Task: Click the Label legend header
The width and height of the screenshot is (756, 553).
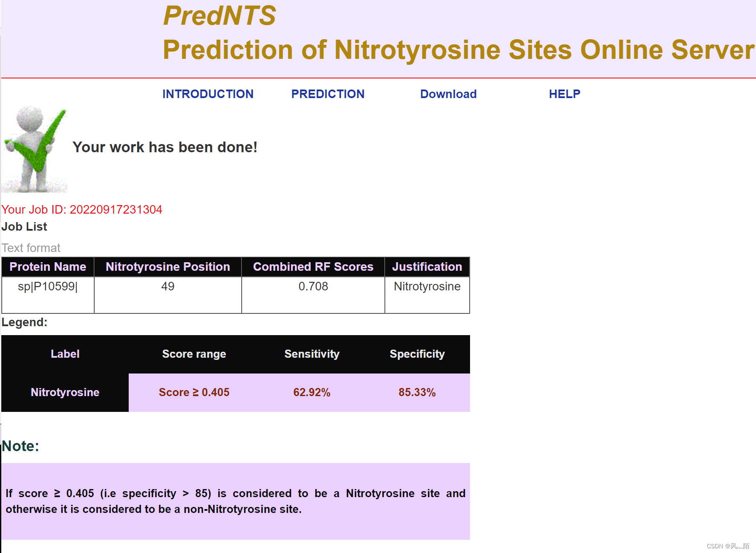Action: [65, 354]
